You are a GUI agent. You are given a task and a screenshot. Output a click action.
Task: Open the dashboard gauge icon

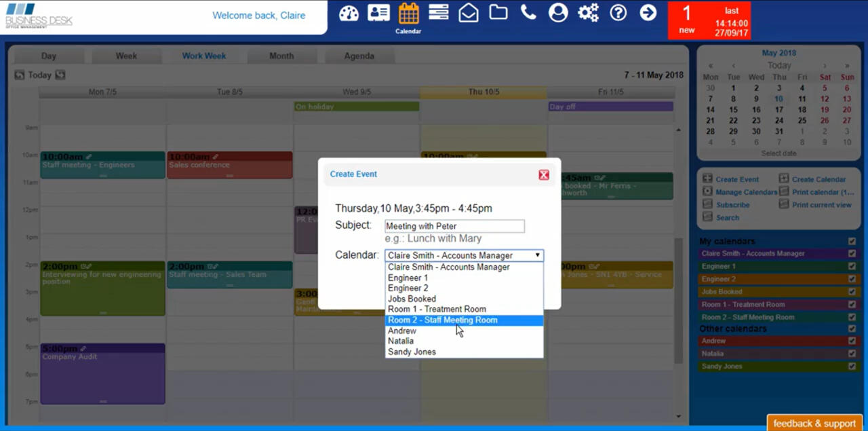click(349, 13)
